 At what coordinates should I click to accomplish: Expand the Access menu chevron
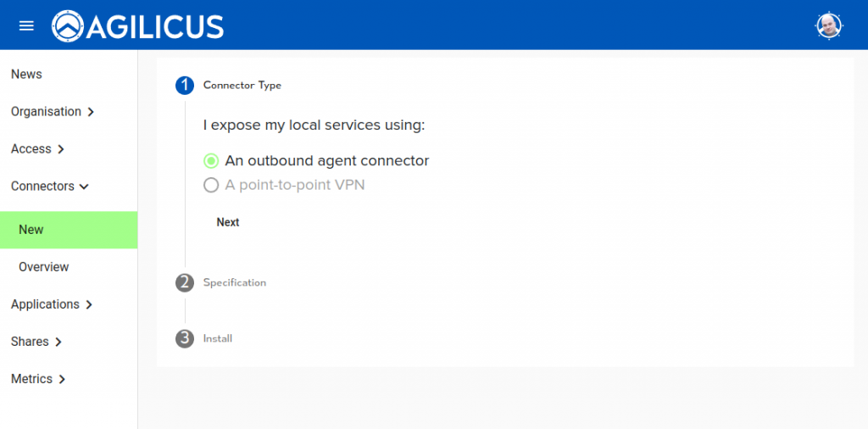61,149
